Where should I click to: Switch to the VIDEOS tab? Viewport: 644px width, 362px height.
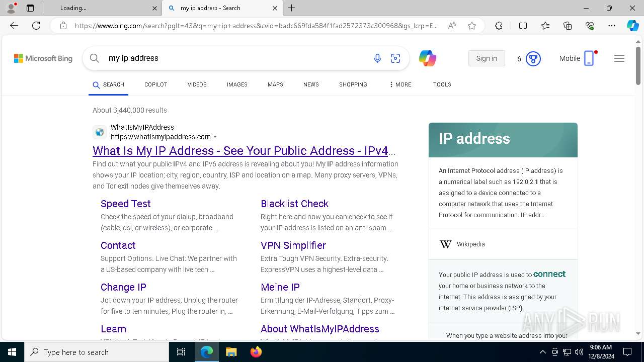point(197,84)
